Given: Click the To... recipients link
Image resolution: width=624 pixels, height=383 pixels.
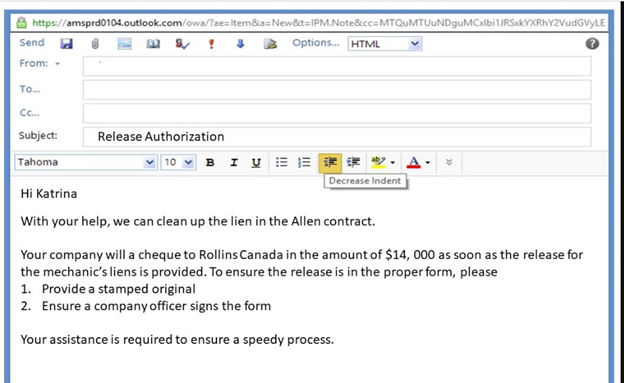Looking at the screenshot, I should [x=30, y=89].
